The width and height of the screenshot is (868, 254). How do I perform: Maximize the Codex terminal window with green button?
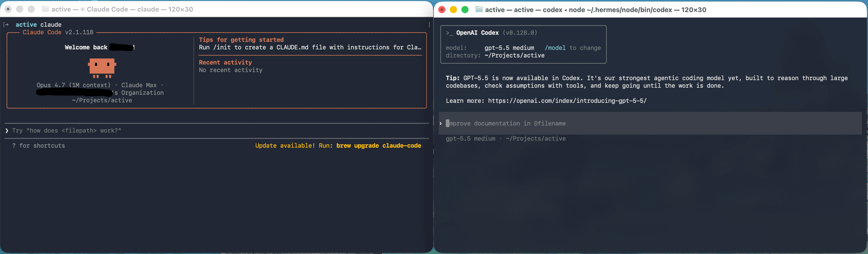tap(465, 10)
